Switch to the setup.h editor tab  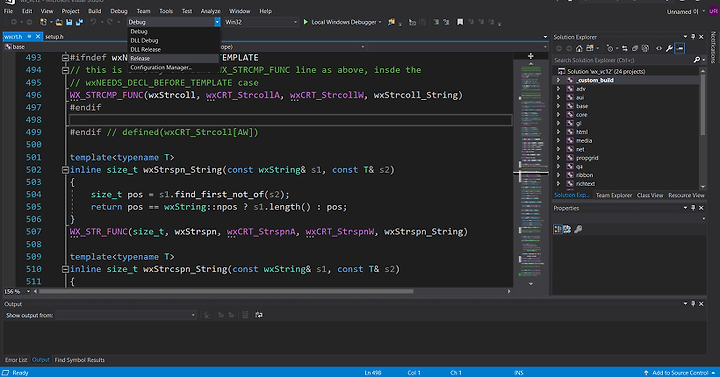(55, 37)
